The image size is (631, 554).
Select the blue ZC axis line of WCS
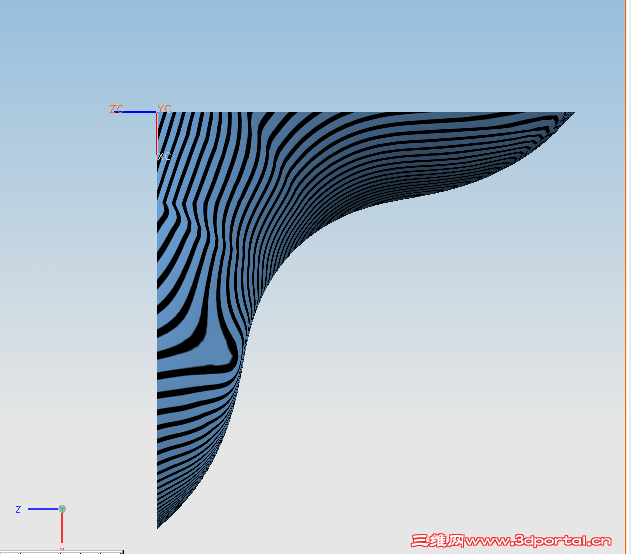[135, 112]
